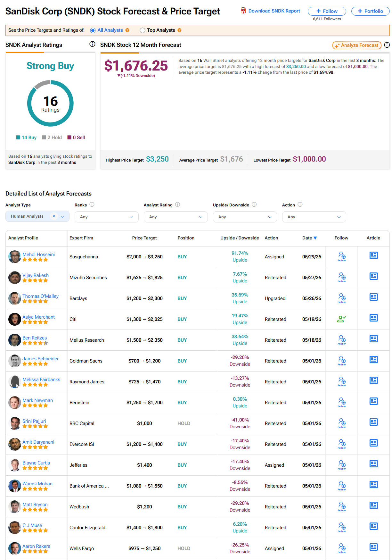Show info icon for Action filter
The height and width of the screenshot is (560, 392).
coord(300,205)
